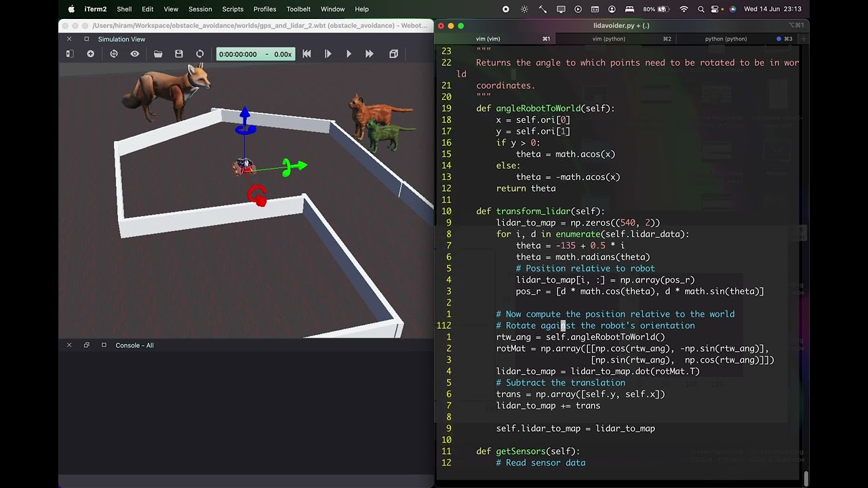Undock the Simulation View panel
Viewport: 868px width, 488px height.
pos(87,39)
